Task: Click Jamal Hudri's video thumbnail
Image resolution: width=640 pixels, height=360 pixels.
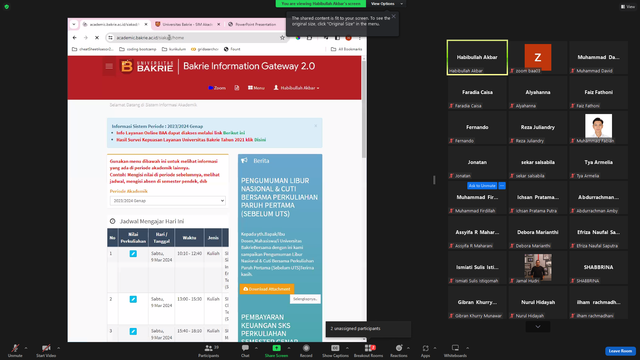Action: (538, 267)
